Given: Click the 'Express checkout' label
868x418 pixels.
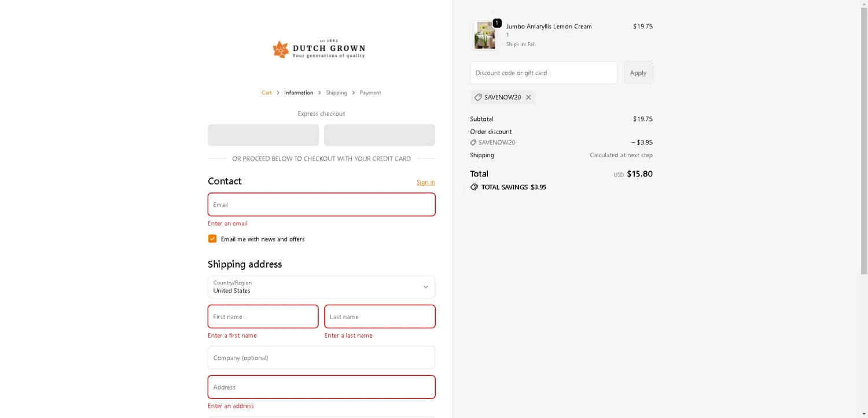Looking at the screenshot, I should pyautogui.click(x=321, y=114).
